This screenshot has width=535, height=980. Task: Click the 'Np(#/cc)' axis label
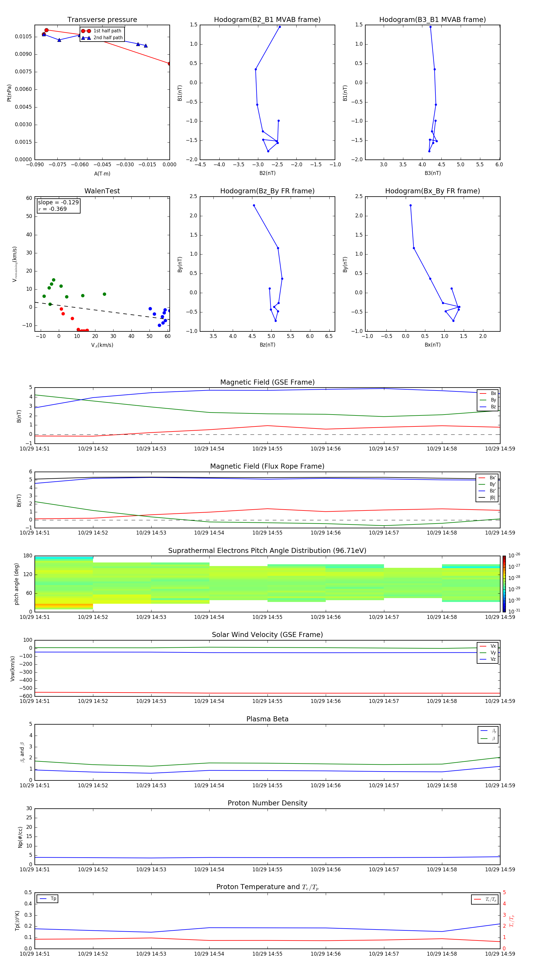(x=20, y=837)
